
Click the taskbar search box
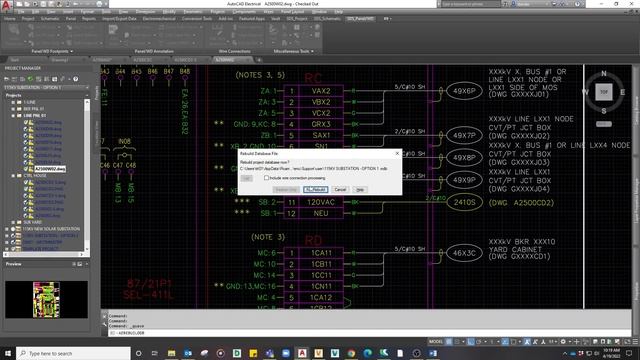tap(73, 353)
